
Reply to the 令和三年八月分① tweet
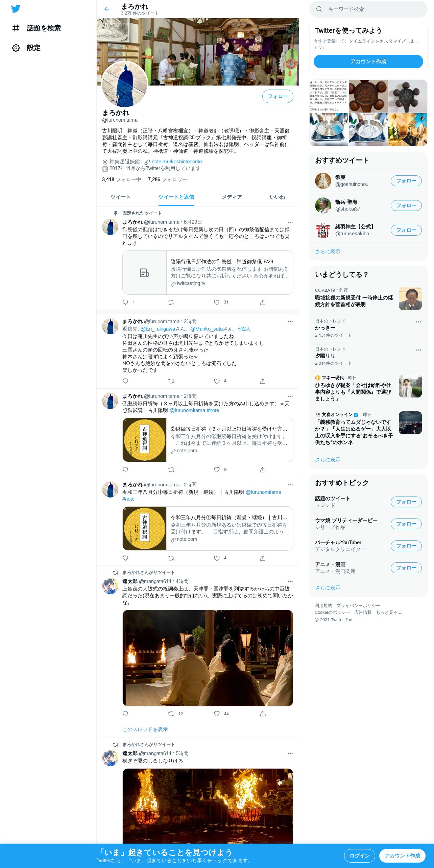pos(125,558)
